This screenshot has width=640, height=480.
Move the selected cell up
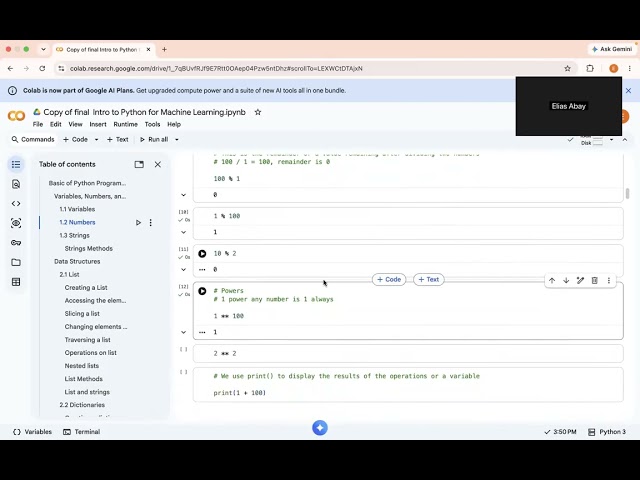(x=552, y=280)
